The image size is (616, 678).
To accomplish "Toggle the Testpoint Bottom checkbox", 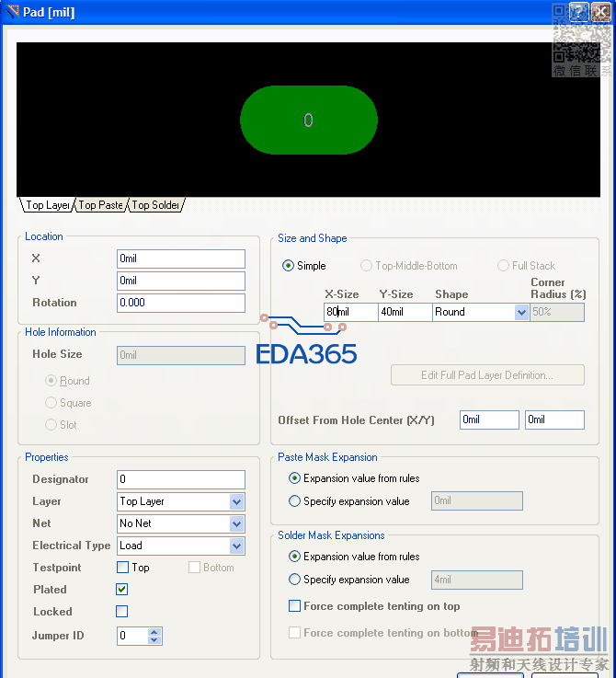I will (195, 567).
